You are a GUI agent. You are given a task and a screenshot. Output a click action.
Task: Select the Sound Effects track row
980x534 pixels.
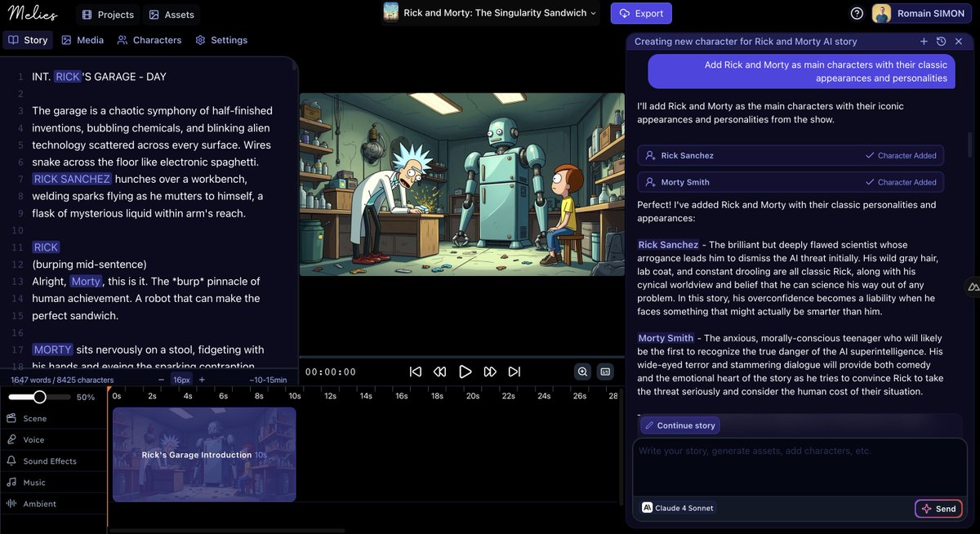(54, 461)
